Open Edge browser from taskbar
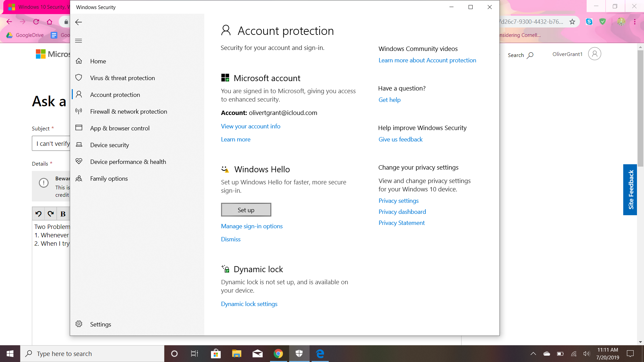Screen dimensions: 644x362 [x=320, y=354]
